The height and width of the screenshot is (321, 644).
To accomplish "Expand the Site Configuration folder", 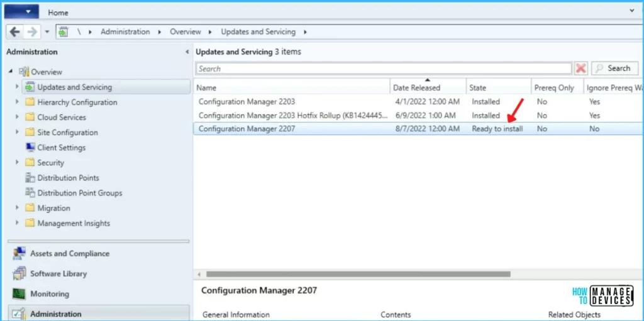I will (x=17, y=132).
